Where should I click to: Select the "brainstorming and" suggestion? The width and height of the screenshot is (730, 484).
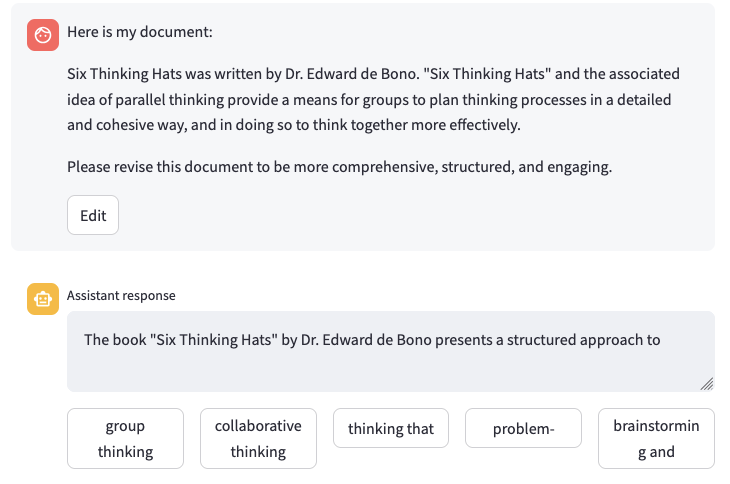[x=656, y=439]
